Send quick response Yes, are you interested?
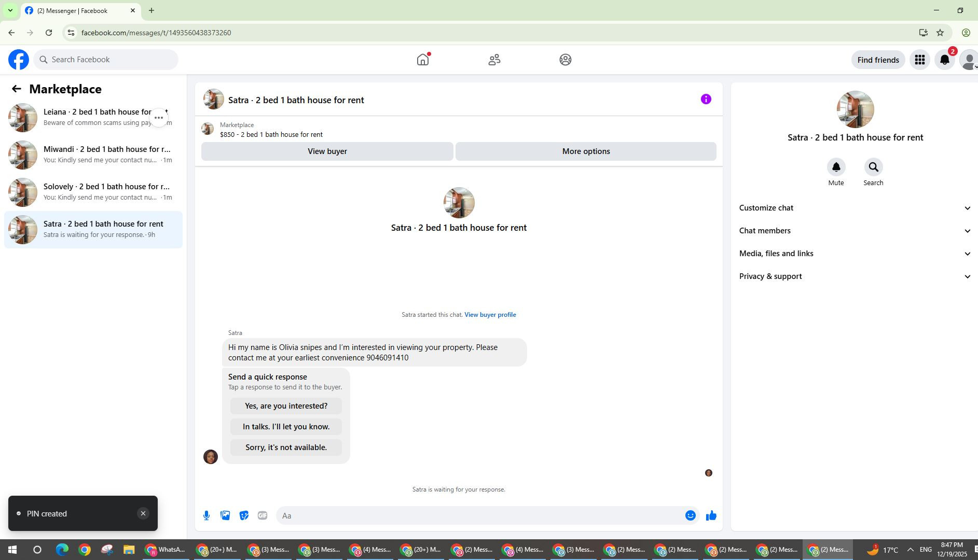The height and width of the screenshot is (560, 978). (x=286, y=406)
